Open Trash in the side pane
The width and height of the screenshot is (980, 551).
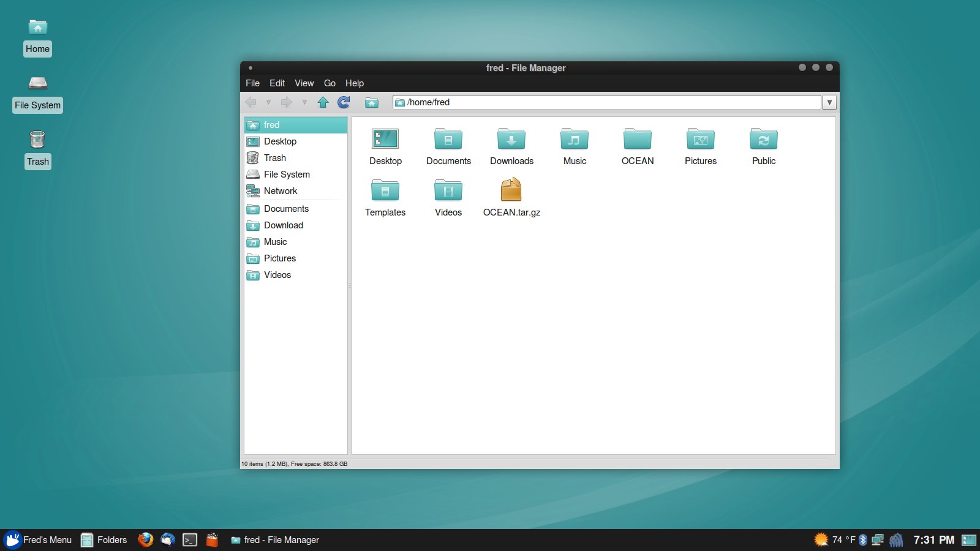(x=296, y=158)
